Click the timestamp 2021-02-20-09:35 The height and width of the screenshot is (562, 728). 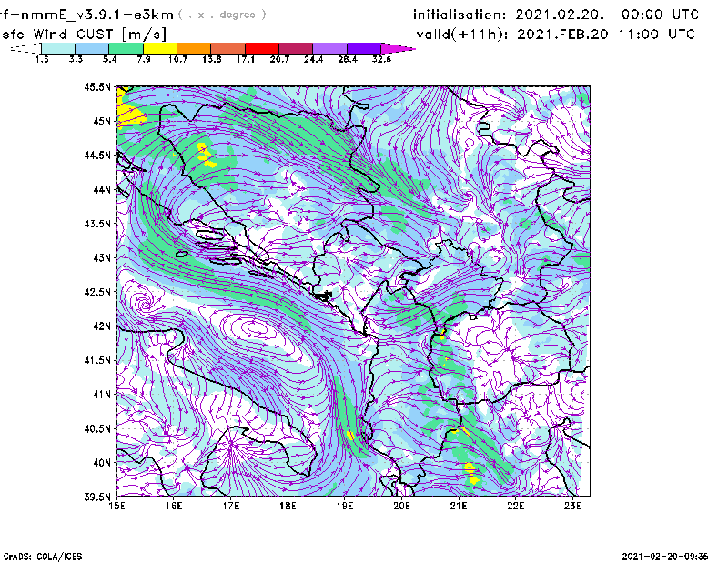tap(665, 557)
